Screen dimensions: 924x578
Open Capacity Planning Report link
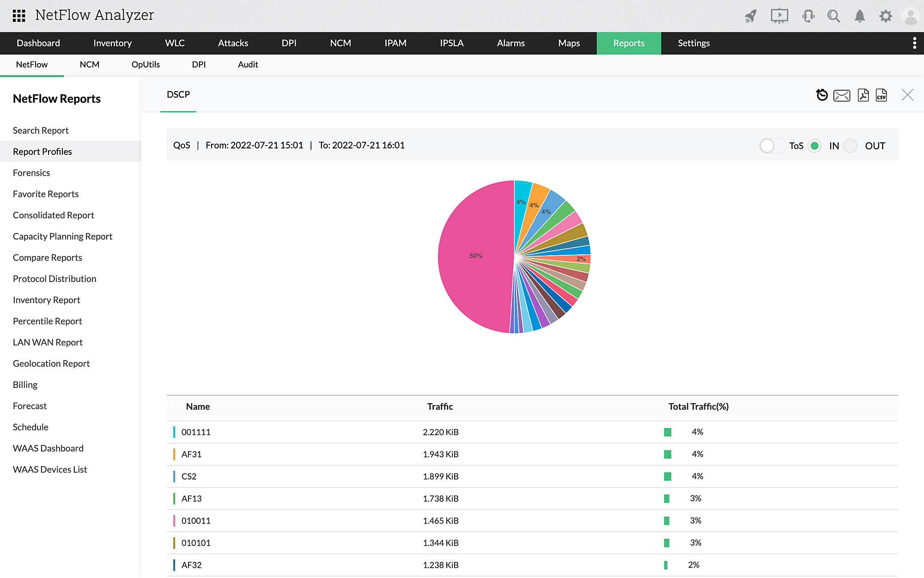pos(62,236)
